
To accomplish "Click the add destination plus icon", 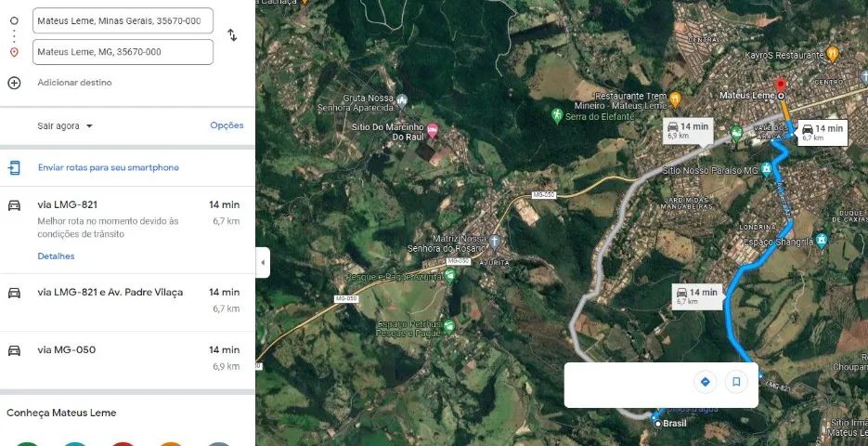I will pos(14,83).
